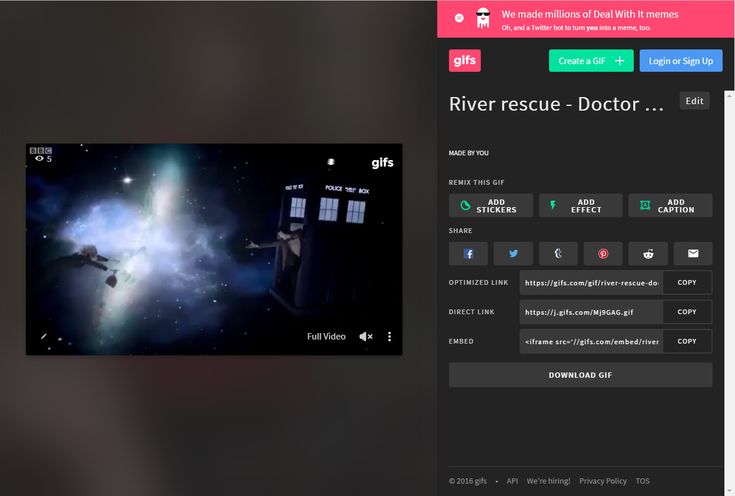This screenshot has height=496, width=735.
Task: Click the River rescue - Doctor title text
Action: [556, 104]
